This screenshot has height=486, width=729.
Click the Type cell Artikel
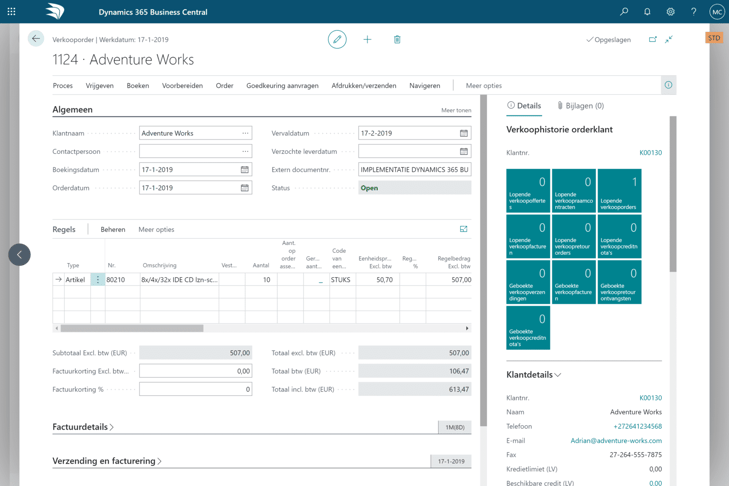tap(77, 280)
